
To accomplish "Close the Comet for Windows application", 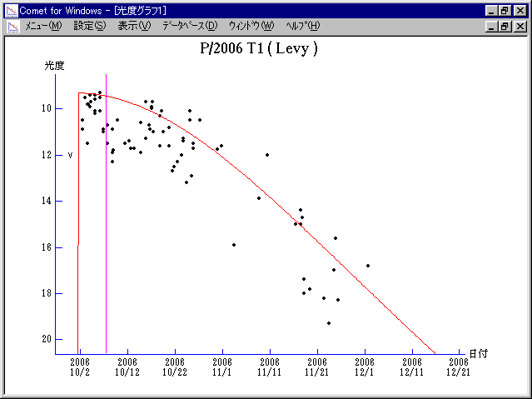I will (520, 10).
